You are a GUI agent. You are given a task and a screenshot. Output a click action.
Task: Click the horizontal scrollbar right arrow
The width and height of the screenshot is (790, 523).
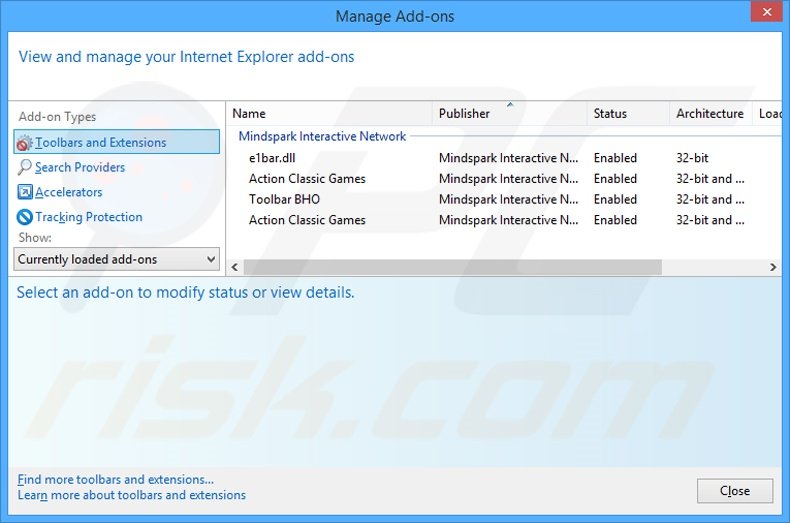click(773, 267)
